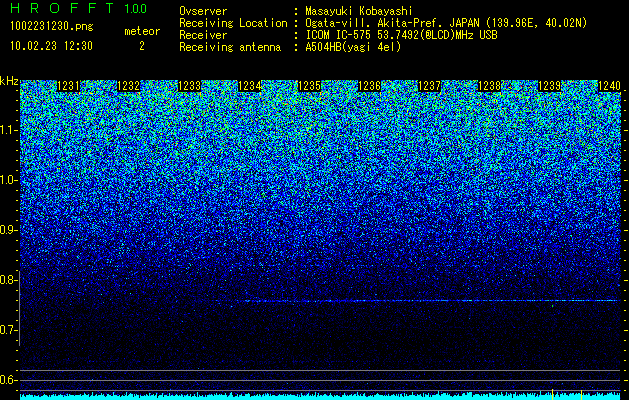Click the 1233 time marker
This screenshot has height=400, width=629.
[189, 86]
